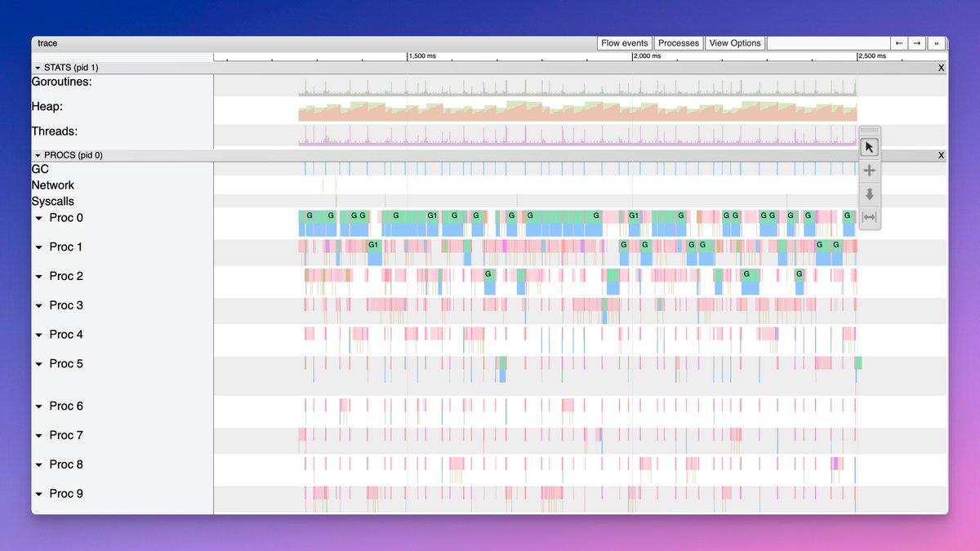Click the right arrow navigation icon
This screenshot has height=551, width=980.
click(x=917, y=42)
